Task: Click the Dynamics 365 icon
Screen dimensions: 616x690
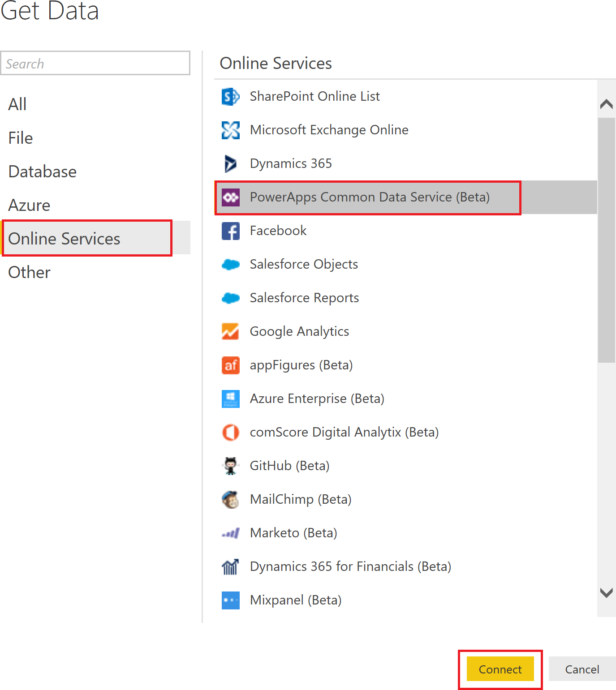Action: tap(231, 163)
